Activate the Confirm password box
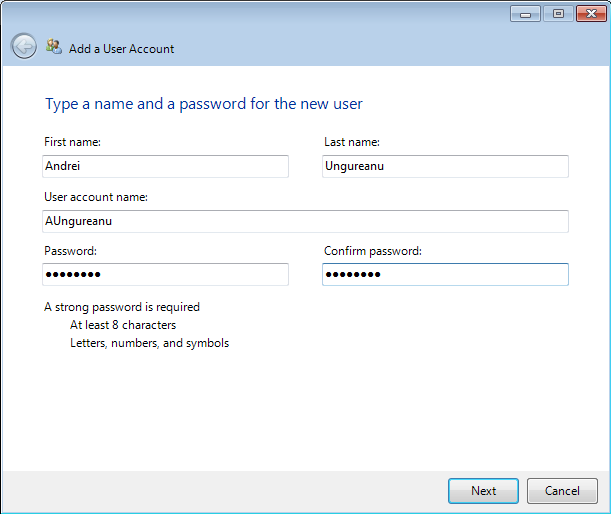Viewport: 611px width, 514px height. coord(445,274)
